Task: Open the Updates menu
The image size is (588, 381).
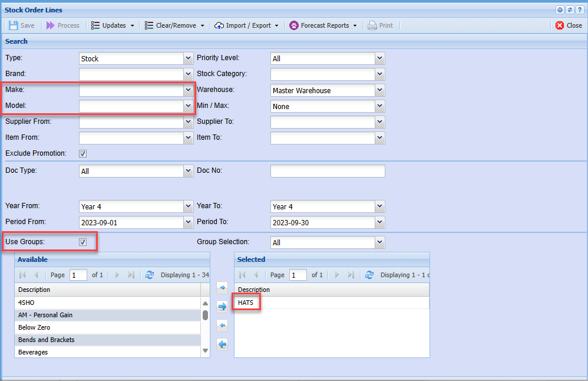Action: tap(113, 25)
